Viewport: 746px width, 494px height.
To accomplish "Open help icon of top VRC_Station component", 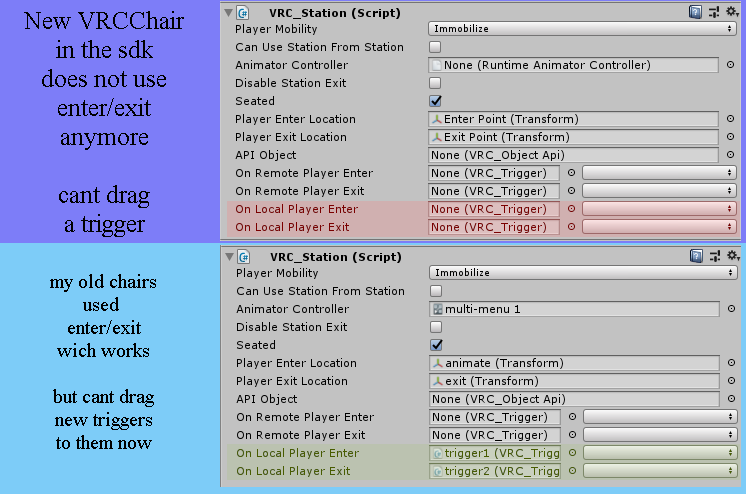I will point(695,12).
